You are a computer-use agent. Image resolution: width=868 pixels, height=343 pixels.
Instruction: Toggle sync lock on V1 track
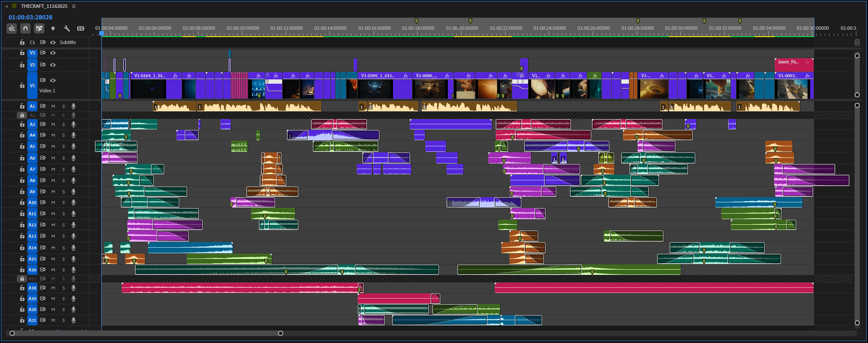pyautogui.click(x=43, y=80)
